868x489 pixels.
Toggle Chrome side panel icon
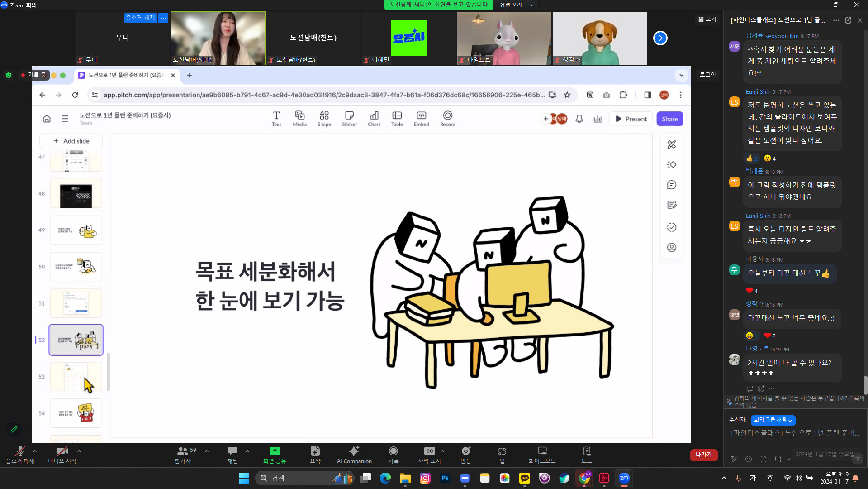click(x=647, y=95)
